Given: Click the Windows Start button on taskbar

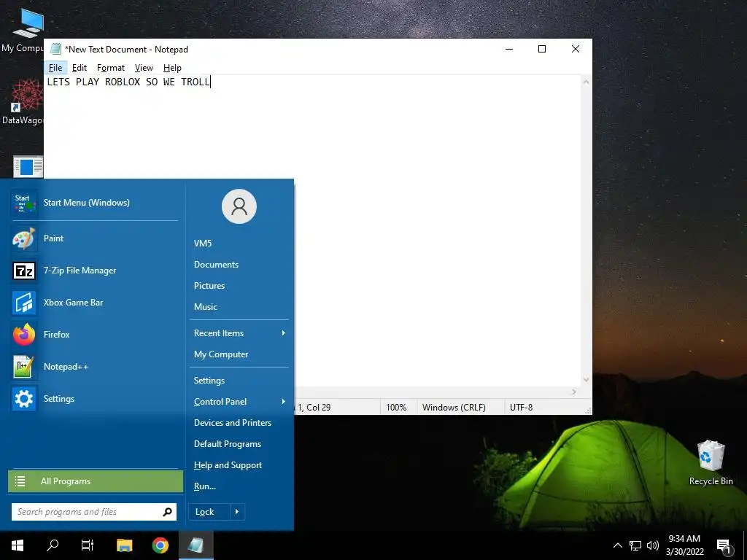Looking at the screenshot, I should coord(18,545).
